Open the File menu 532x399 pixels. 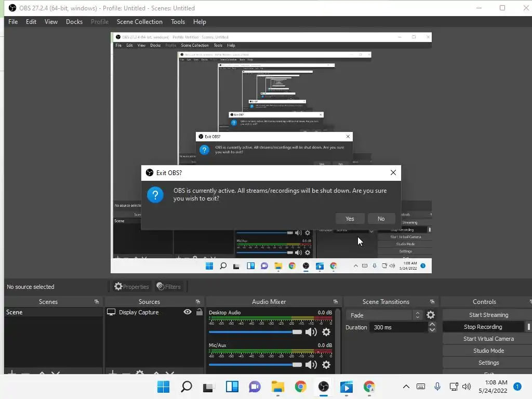click(13, 22)
